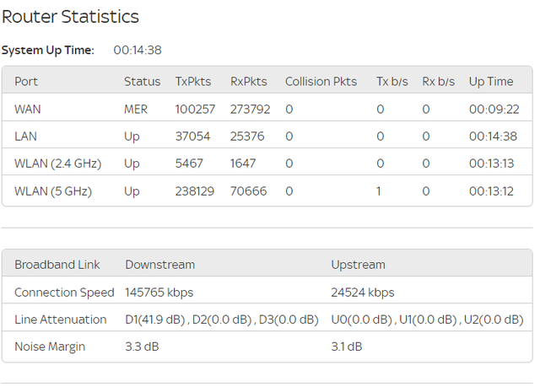Image resolution: width=540 pixels, height=392 pixels.
Task: Select the LAN port row label
Action: click(x=25, y=137)
